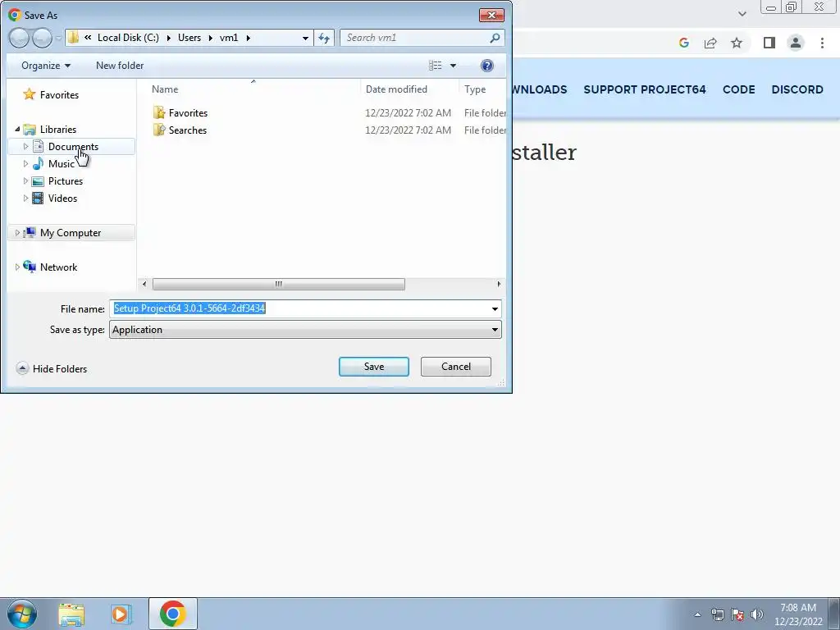Select the Favorites folder in file list
840x630 pixels.
tap(188, 113)
